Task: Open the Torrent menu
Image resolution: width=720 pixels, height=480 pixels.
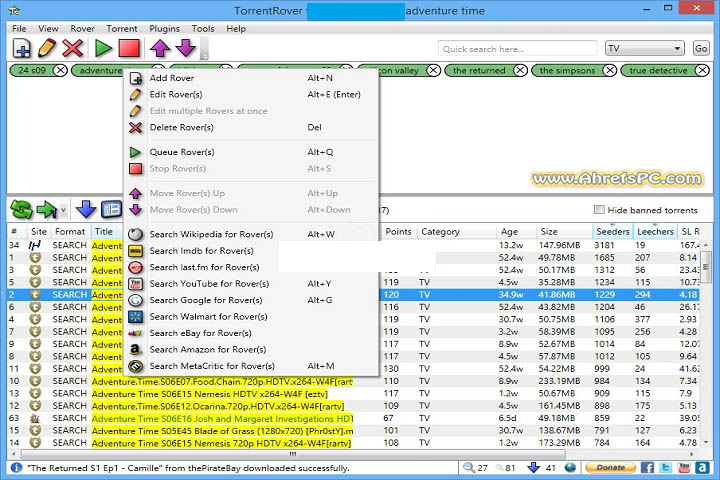Action: coord(122,28)
